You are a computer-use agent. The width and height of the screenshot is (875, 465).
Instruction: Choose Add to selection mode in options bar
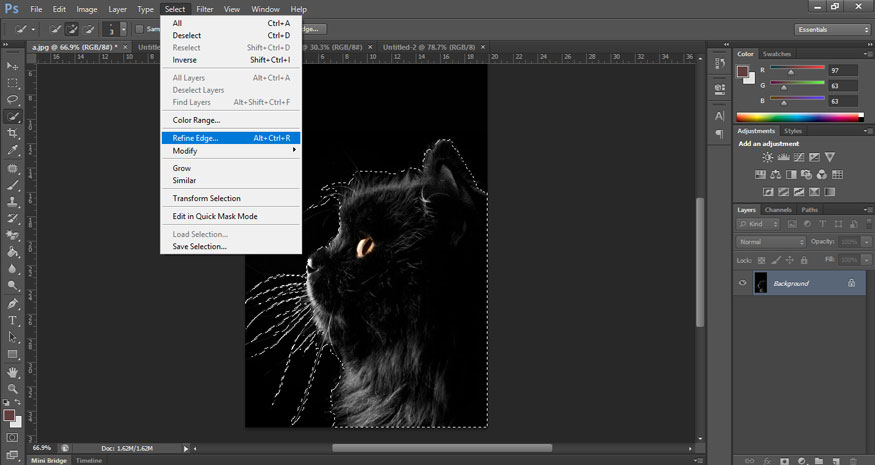point(72,29)
